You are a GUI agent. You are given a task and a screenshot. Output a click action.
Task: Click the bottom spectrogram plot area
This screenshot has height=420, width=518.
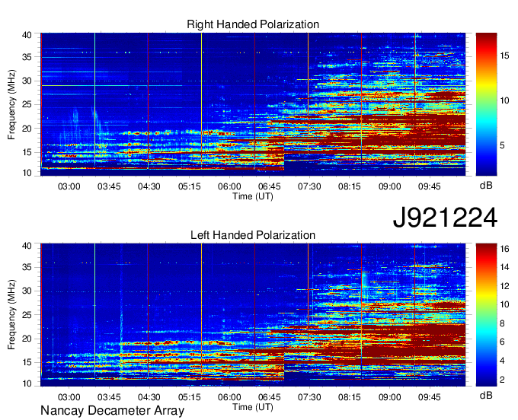click(253, 315)
